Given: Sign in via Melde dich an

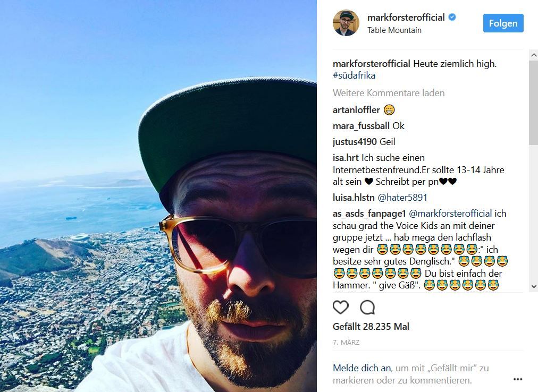Looking at the screenshot, I should 362,368.
